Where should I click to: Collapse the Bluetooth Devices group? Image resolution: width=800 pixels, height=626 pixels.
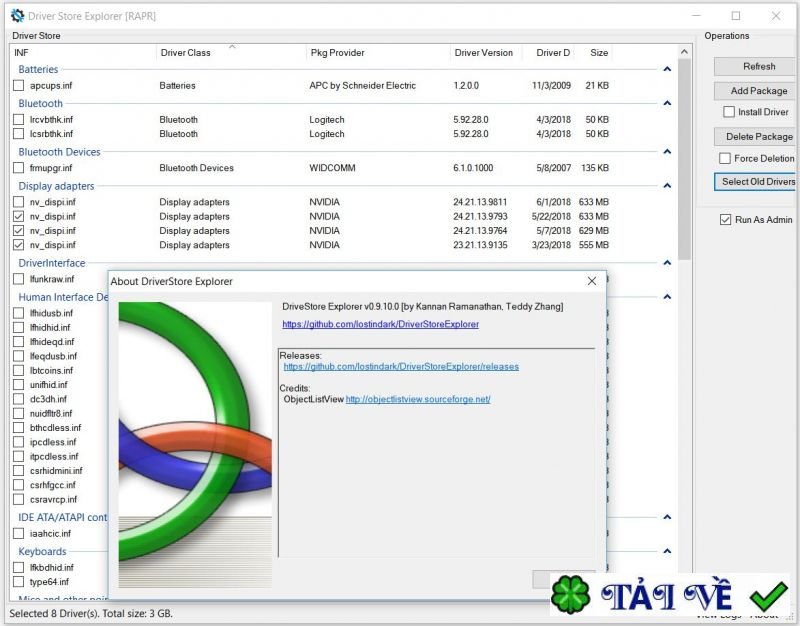pos(667,152)
